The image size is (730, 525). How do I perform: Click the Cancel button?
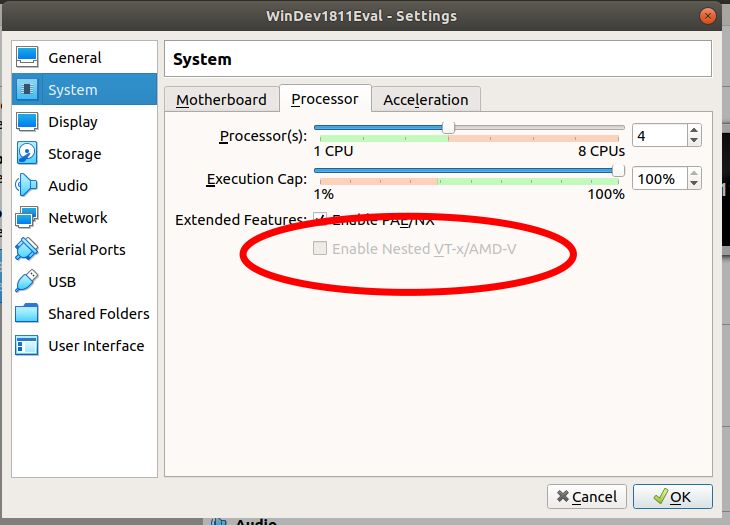pyautogui.click(x=587, y=497)
